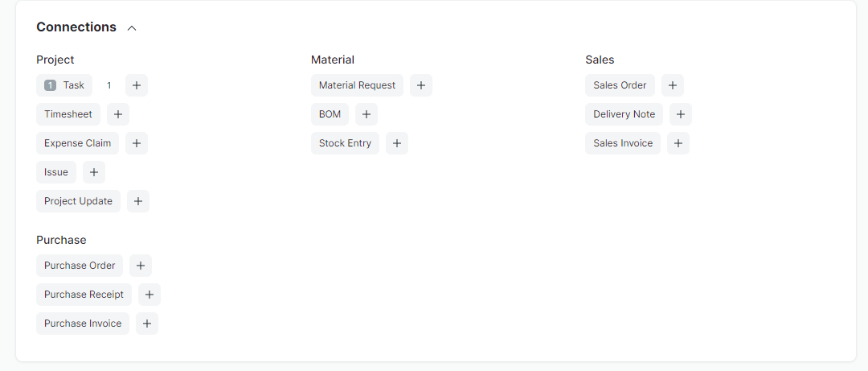Open linked Purchase Receipt documents
This screenshot has height=371, width=868.
pyautogui.click(x=84, y=295)
